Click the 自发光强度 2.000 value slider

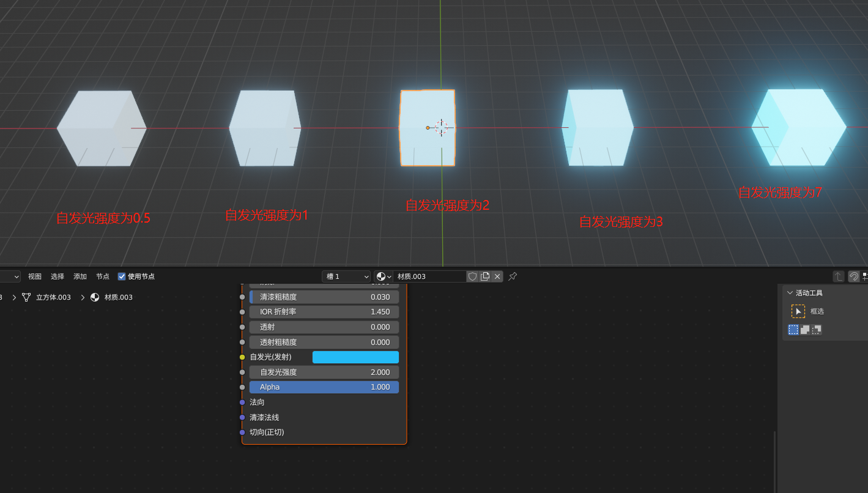[324, 372]
